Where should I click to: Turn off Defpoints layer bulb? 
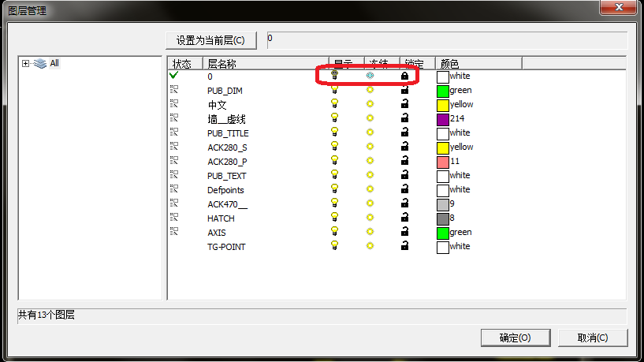click(x=335, y=188)
